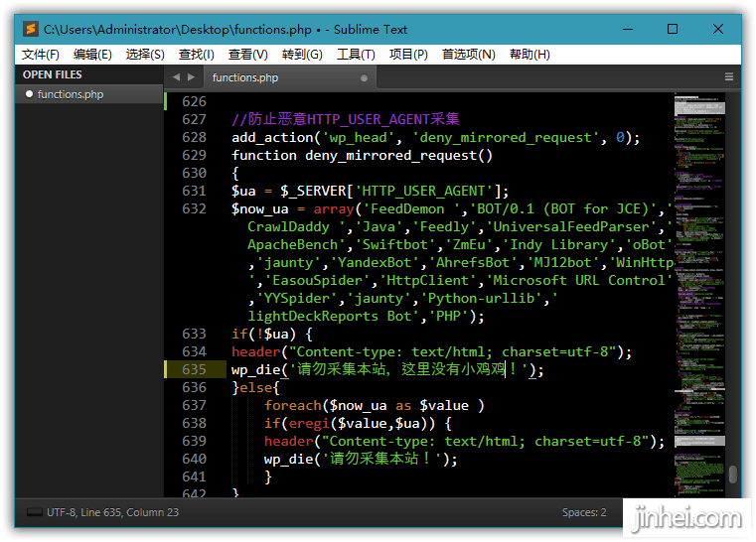Click the array keyword on line 632
The height and width of the screenshot is (542, 756).
(334, 209)
